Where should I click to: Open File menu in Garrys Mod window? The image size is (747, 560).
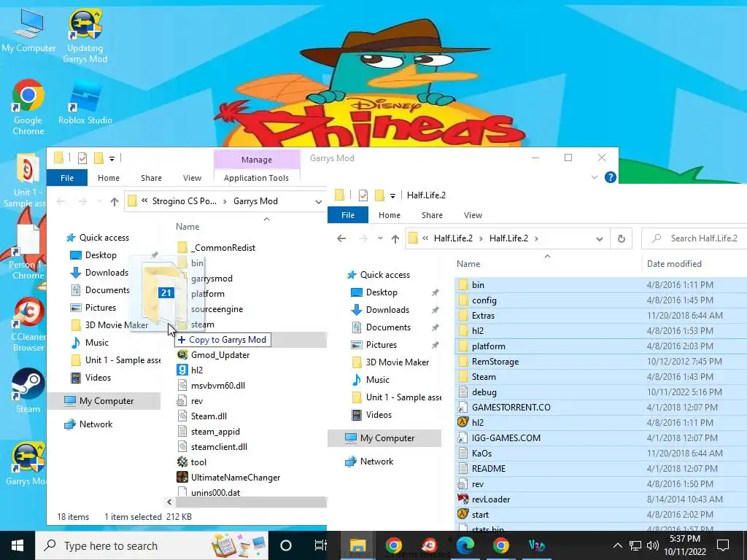[67, 178]
